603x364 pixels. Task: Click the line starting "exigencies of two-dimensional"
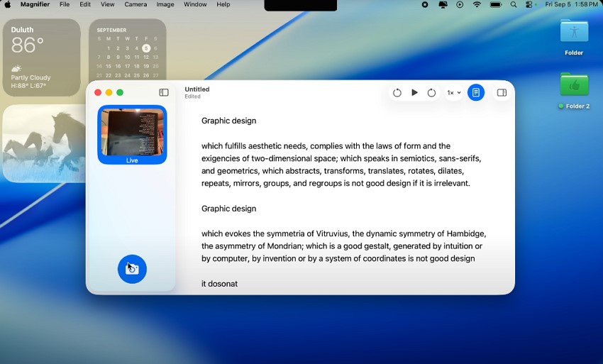pyautogui.click(x=341, y=158)
